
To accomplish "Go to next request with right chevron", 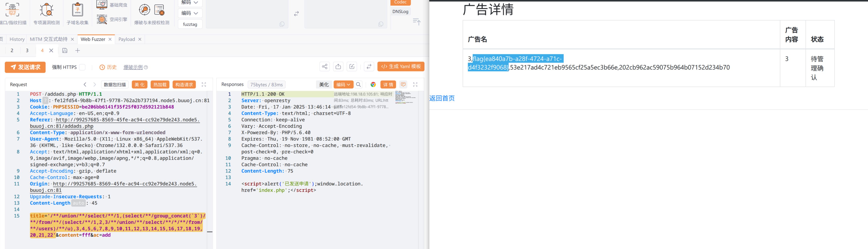I will tap(95, 84).
